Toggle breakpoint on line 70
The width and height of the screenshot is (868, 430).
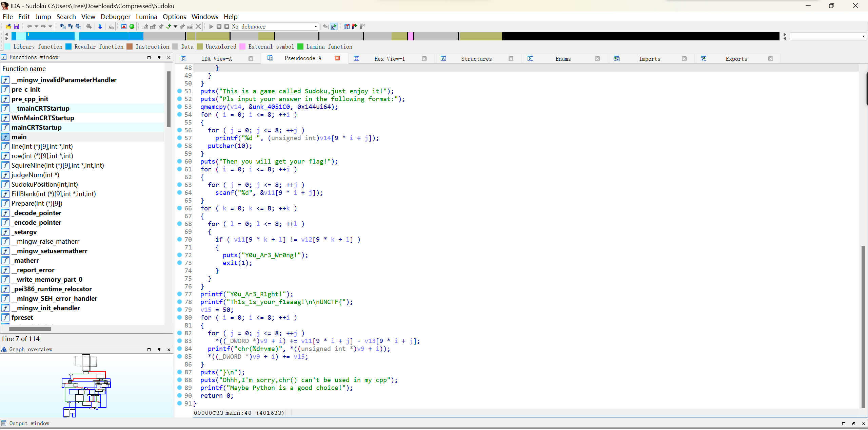coord(180,239)
